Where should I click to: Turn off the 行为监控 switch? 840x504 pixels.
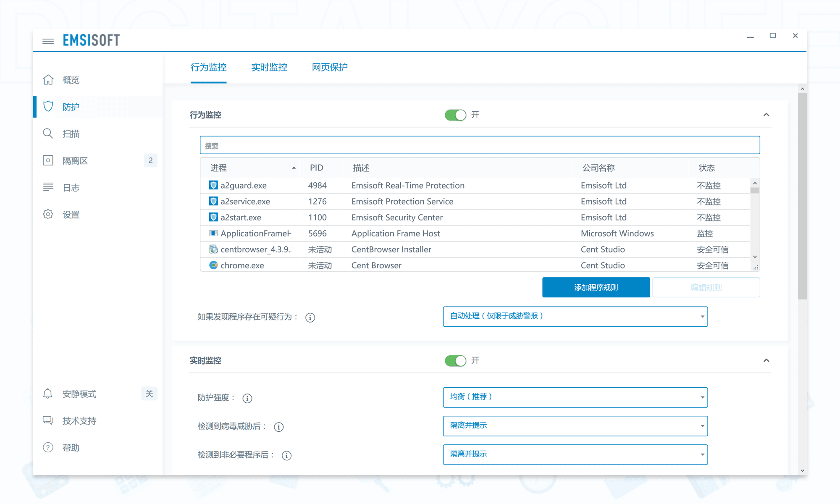(455, 115)
